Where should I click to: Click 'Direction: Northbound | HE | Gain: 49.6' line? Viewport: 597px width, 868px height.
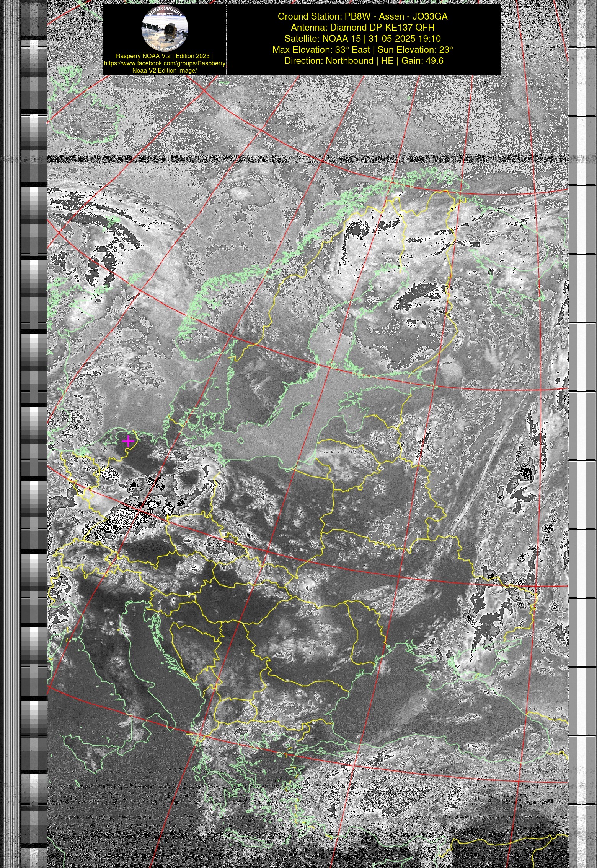[364, 61]
